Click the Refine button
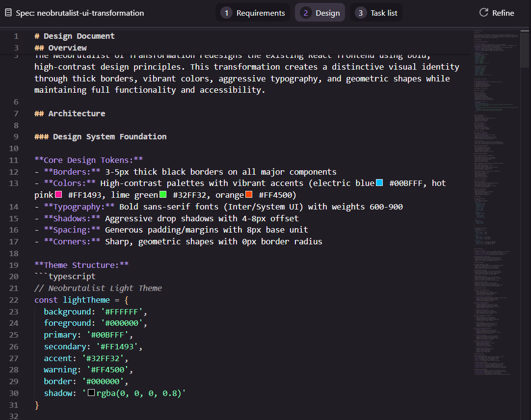 click(x=496, y=13)
